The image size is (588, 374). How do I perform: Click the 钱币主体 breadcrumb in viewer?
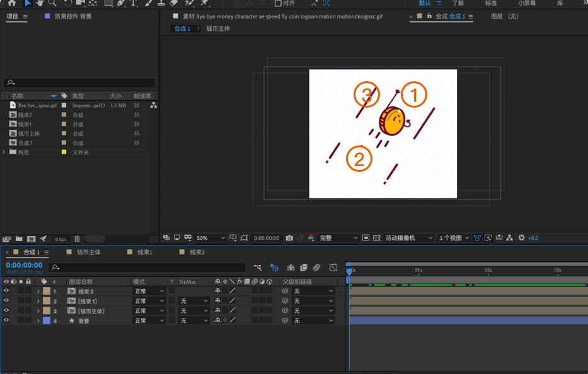coord(218,28)
